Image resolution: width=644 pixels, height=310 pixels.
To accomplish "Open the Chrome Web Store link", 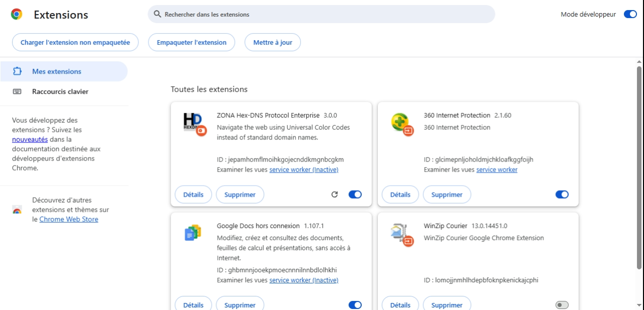I will [x=68, y=219].
